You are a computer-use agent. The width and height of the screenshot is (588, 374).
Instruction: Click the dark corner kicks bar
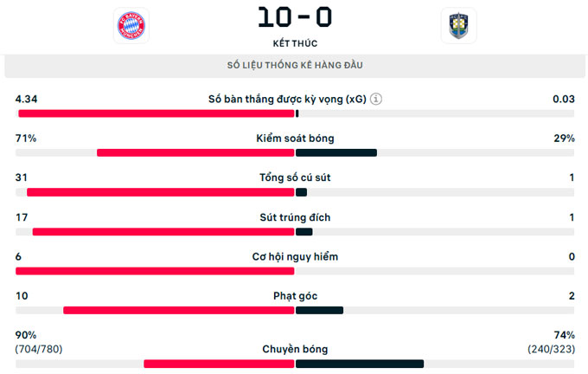coord(319,310)
